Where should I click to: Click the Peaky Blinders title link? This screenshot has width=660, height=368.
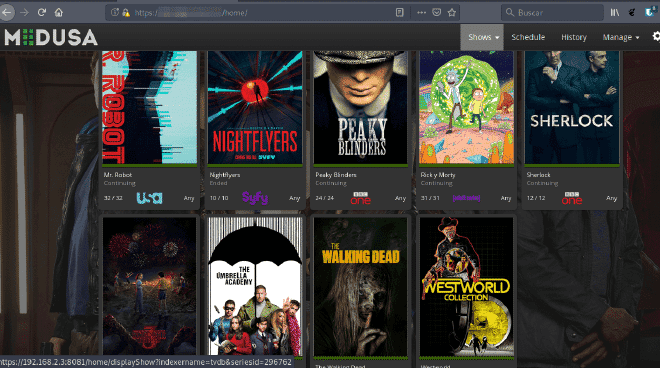pos(336,175)
